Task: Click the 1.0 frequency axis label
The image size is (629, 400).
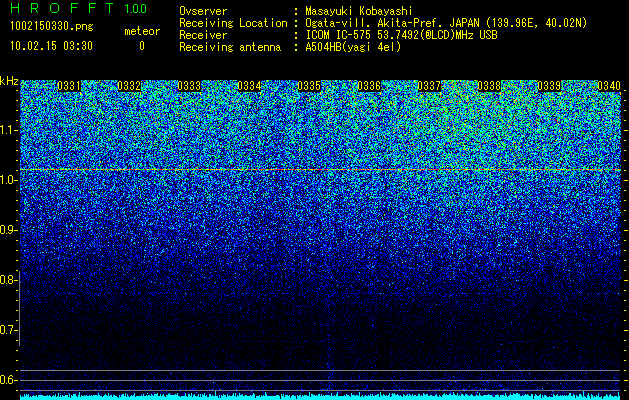Action: [x=7, y=180]
